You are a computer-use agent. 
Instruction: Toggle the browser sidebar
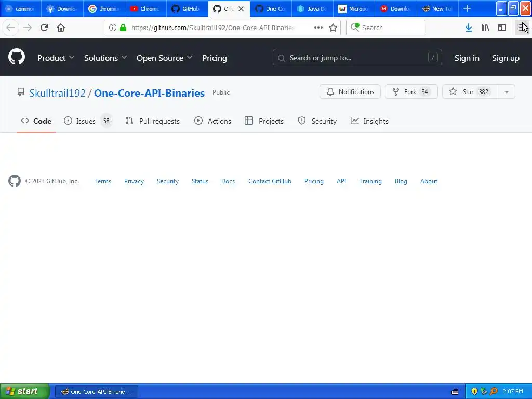point(502,28)
